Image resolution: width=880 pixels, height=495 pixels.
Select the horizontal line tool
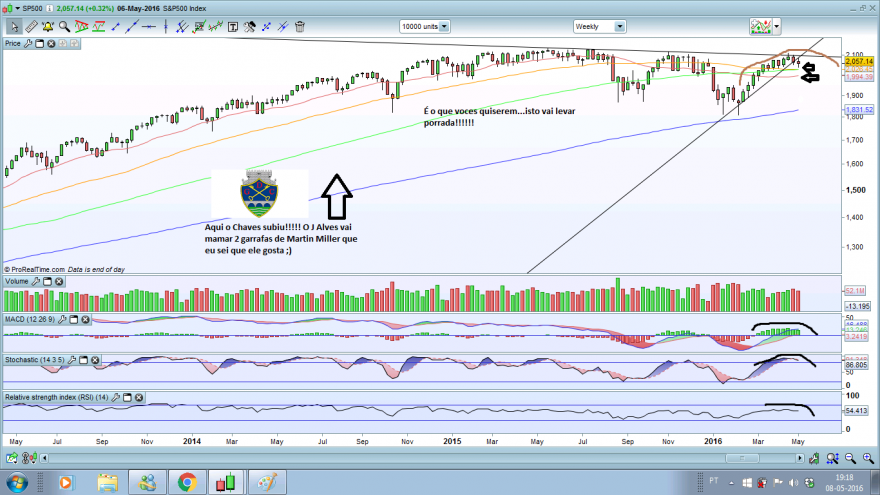point(149,26)
